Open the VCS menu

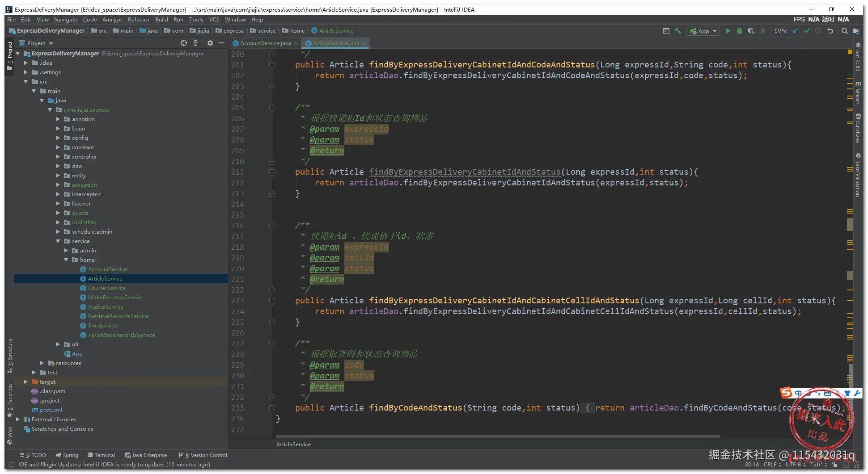(x=215, y=20)
